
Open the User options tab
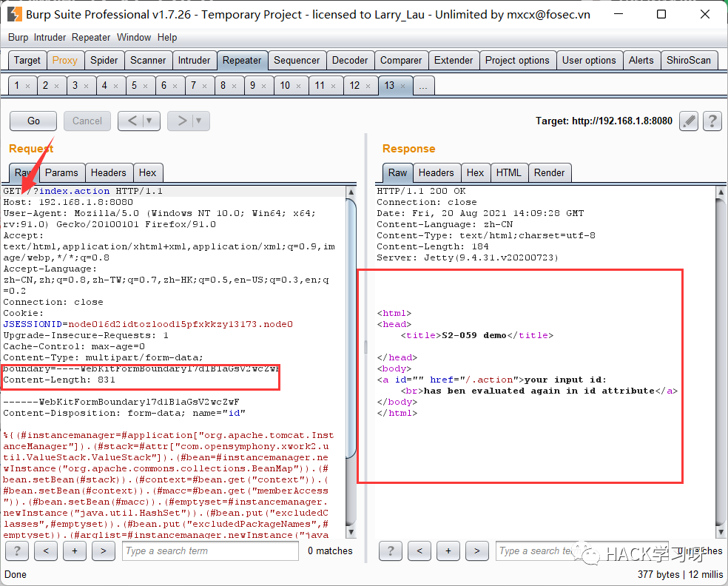pyautogui.click(x=589, y=61)
